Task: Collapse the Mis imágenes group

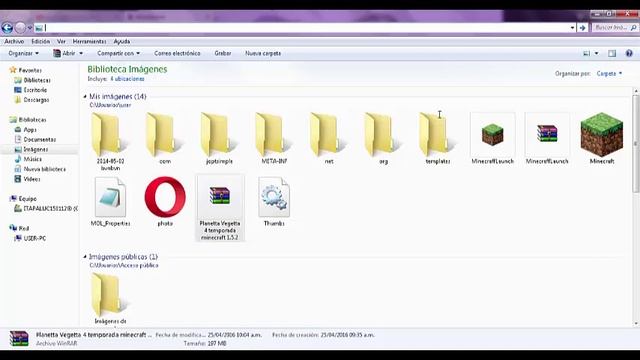Action: (85, 97)
